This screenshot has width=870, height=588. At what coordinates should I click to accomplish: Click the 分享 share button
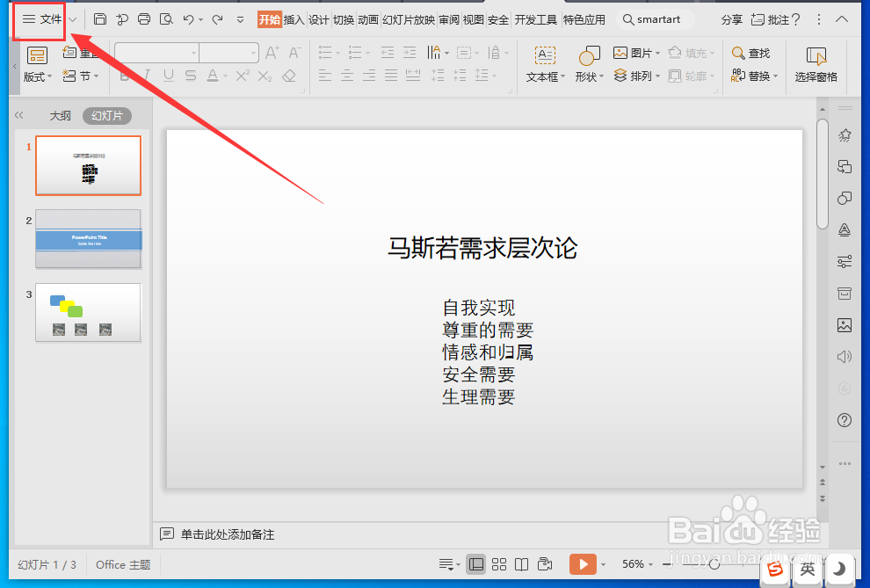pos(731,18)
